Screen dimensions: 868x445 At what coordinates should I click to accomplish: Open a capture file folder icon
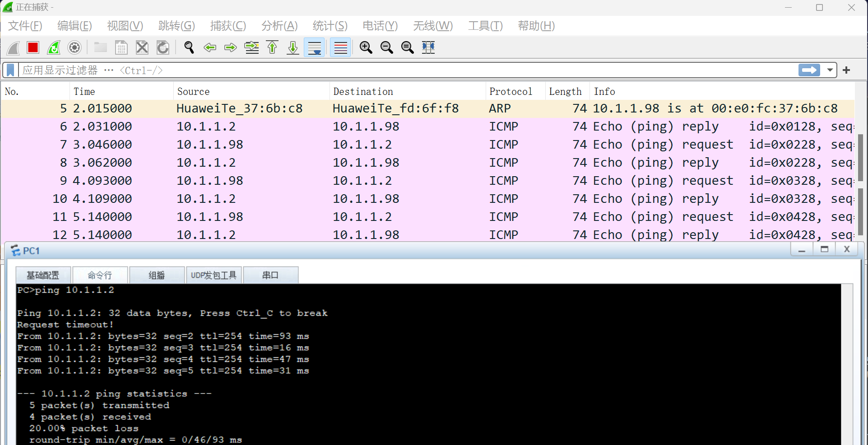[x=100, y=47]
